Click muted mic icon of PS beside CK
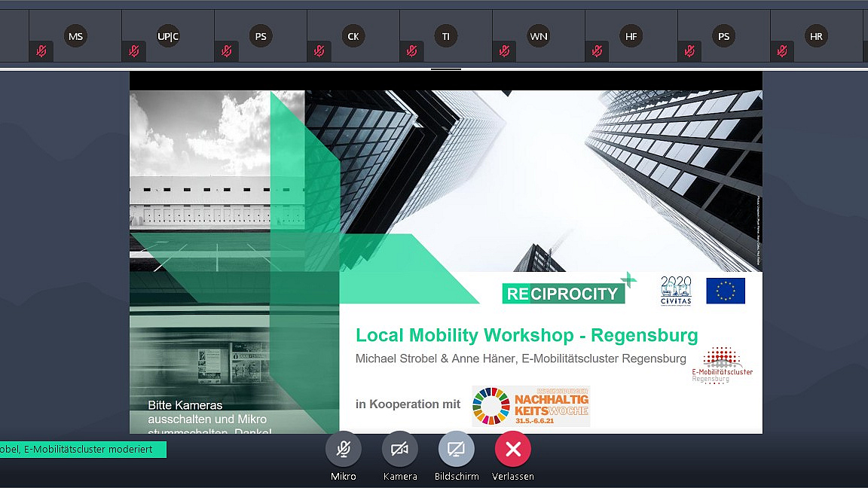 tap(226, 51)
